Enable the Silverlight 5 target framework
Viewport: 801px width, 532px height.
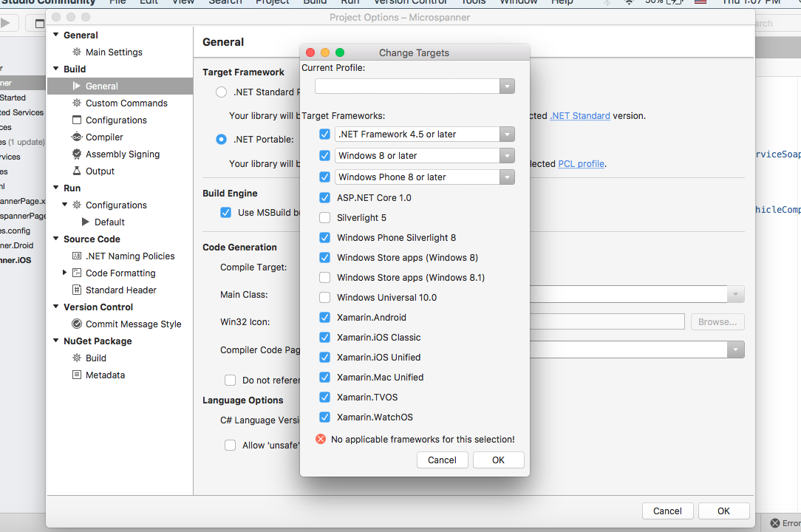(x=324, y=217)
